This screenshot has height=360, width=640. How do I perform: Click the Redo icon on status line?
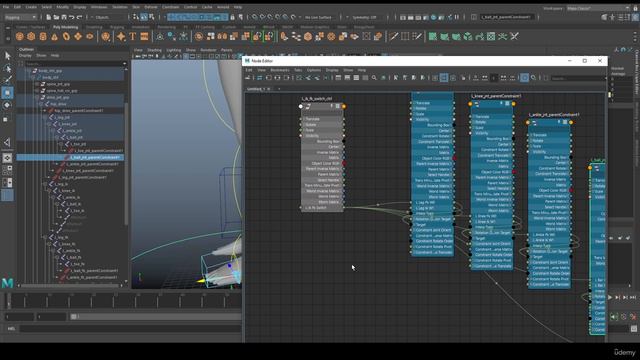80,17
